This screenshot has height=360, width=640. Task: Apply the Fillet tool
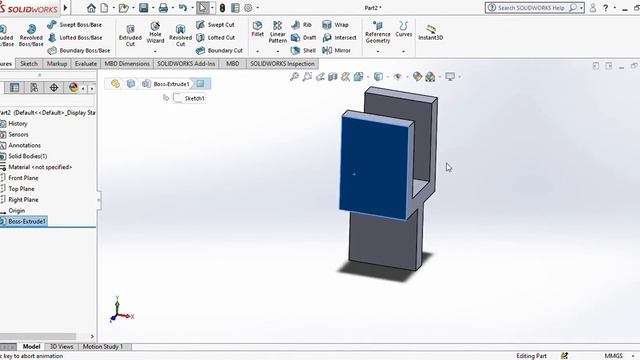click(x=258, y=29)
